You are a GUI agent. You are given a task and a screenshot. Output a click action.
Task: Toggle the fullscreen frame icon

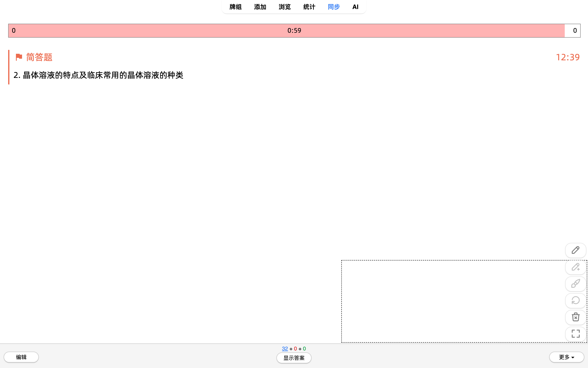coord(575,334)
